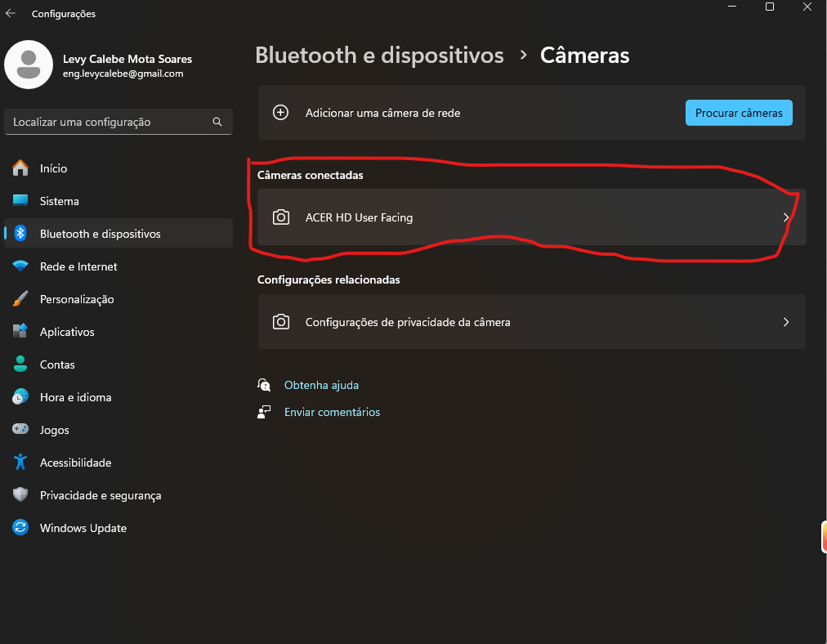Click the plus icon for adding network camera

[280, 112]
